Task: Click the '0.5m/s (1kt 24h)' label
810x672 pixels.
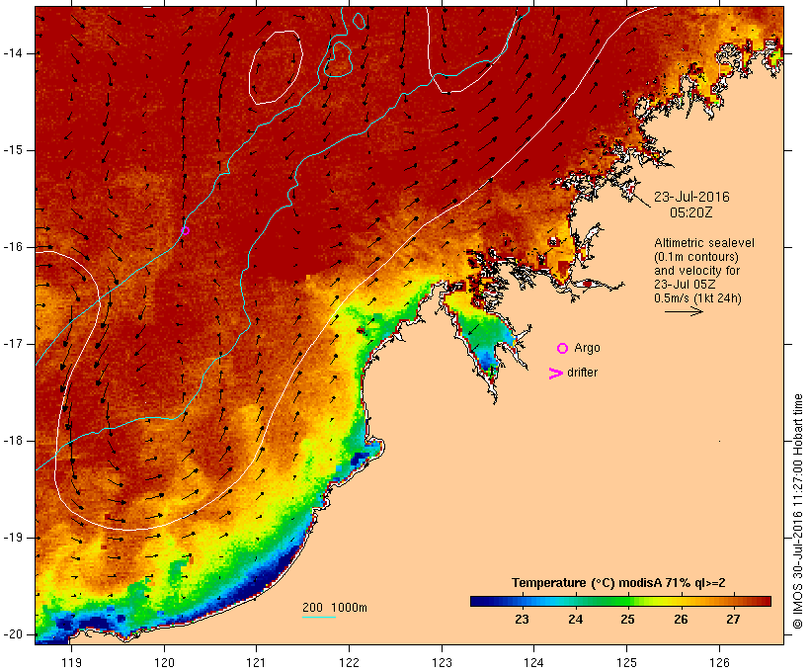Action: click(697, 298)
